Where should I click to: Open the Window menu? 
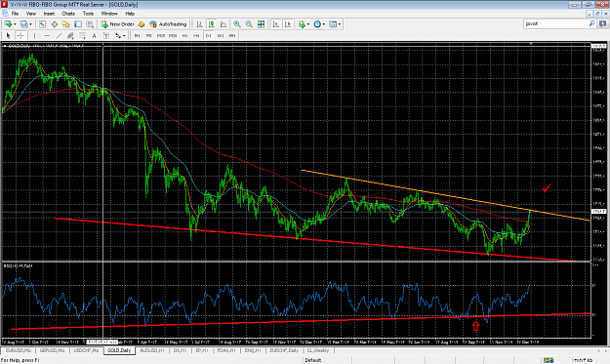pyautogui.click(x=109, y=14)
